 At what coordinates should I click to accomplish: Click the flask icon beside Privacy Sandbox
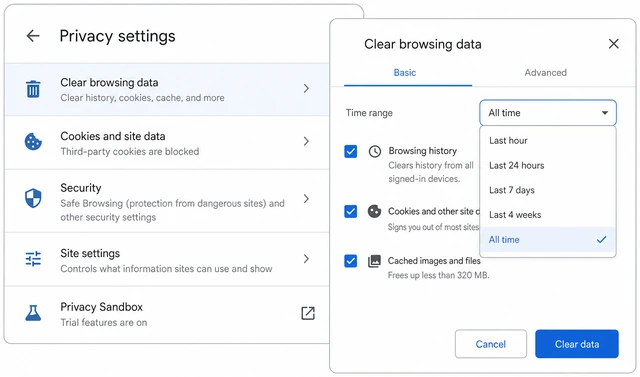pos(33,313)
